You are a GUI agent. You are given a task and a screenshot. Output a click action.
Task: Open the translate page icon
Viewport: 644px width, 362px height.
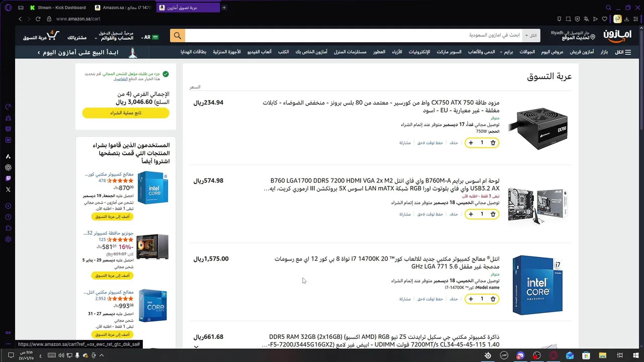(x=586, y=19)
